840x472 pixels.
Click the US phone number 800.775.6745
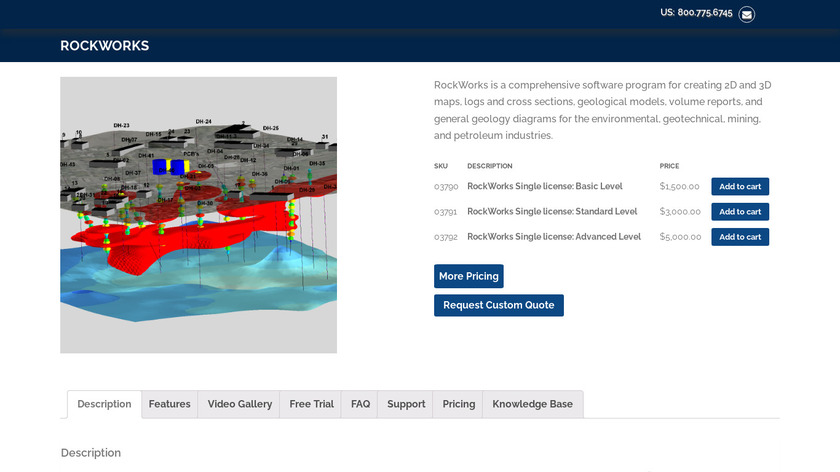(696, 13)
